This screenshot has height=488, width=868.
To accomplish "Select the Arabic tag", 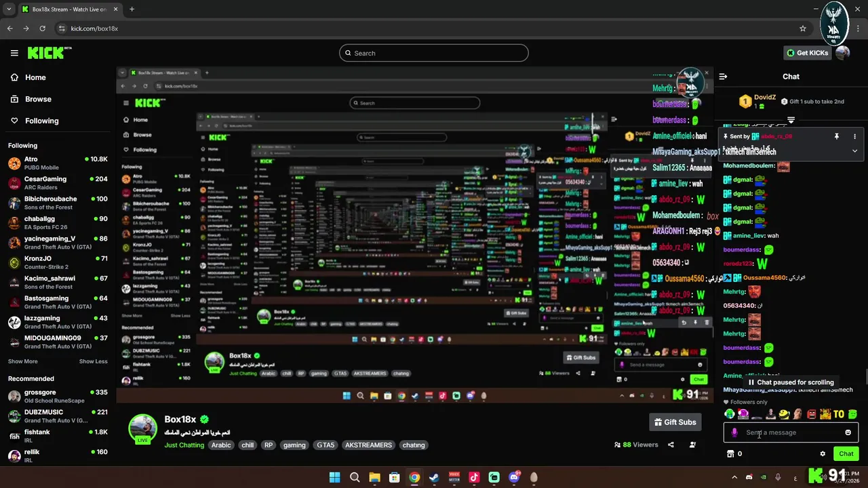I will coord(221,445).
